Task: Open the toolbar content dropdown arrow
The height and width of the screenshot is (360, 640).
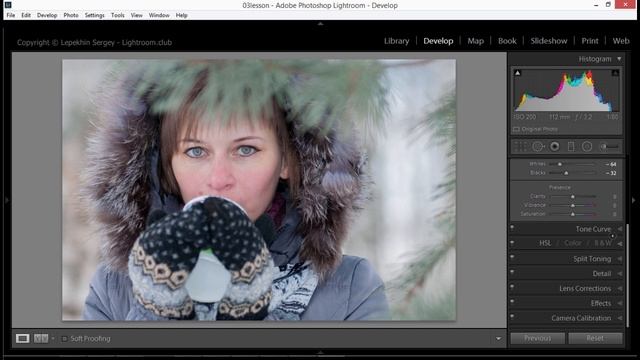Action: (x=498, y=338)
